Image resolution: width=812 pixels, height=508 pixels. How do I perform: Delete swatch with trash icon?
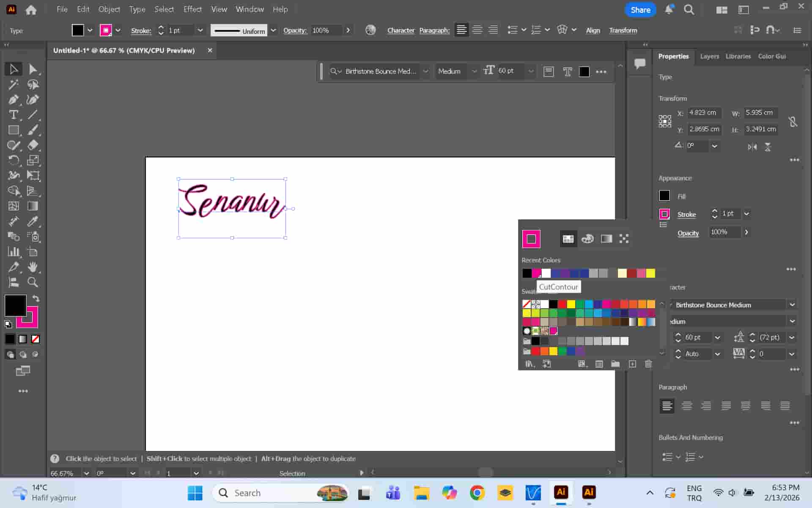(x=648, y=364)
